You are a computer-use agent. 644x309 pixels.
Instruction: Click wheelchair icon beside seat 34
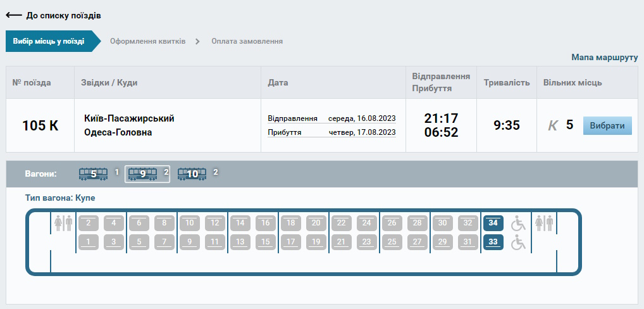(518, 224)
